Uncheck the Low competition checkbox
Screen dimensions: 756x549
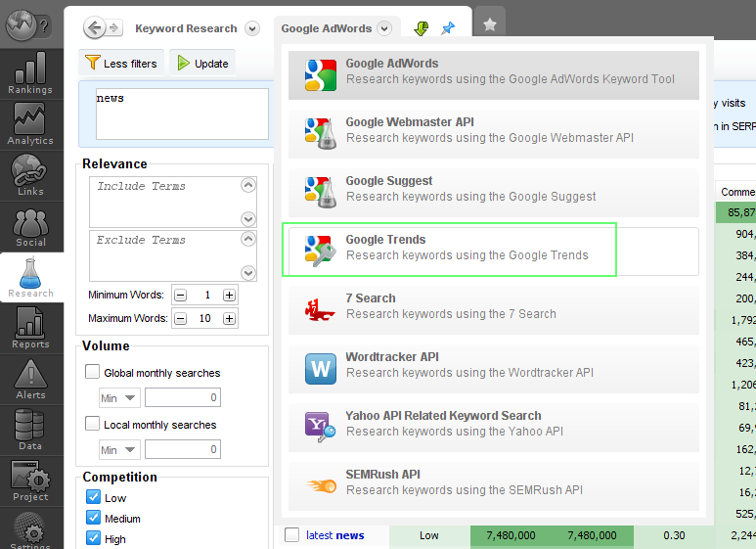(93, 497)
